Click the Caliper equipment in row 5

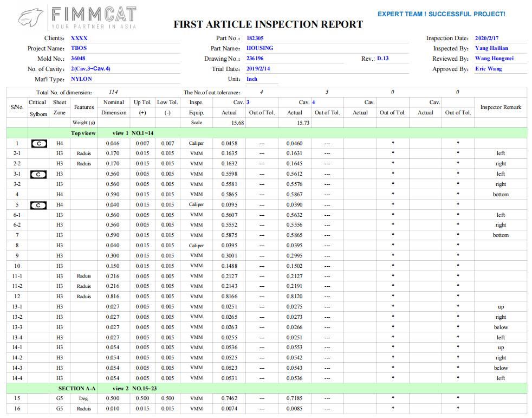197,204
